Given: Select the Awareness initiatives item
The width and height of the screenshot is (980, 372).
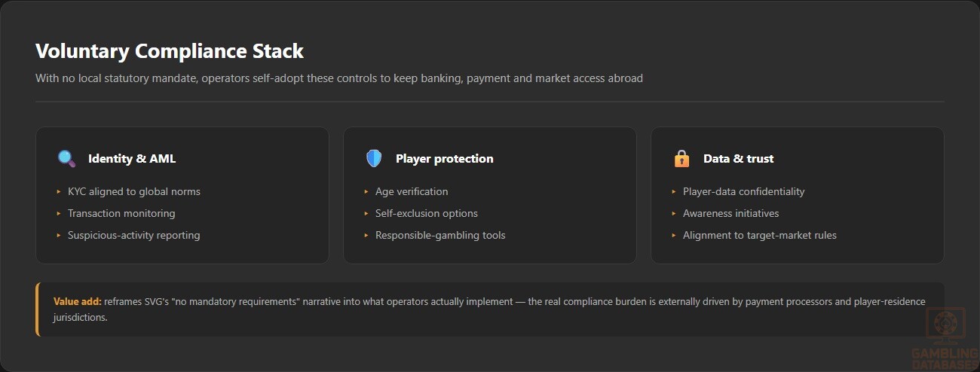Looking at the screenshot, I should 731,213.
